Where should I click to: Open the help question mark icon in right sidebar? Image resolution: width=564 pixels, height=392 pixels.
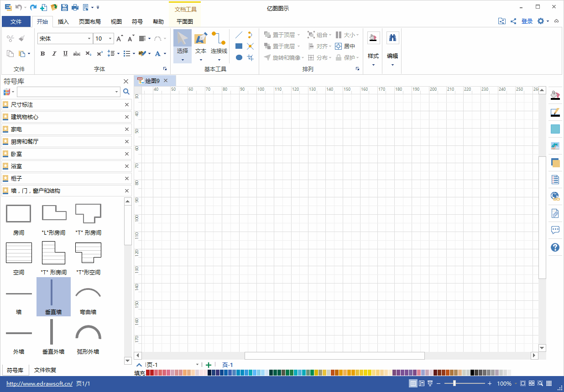pyautogui.click(x=555, y=247)
